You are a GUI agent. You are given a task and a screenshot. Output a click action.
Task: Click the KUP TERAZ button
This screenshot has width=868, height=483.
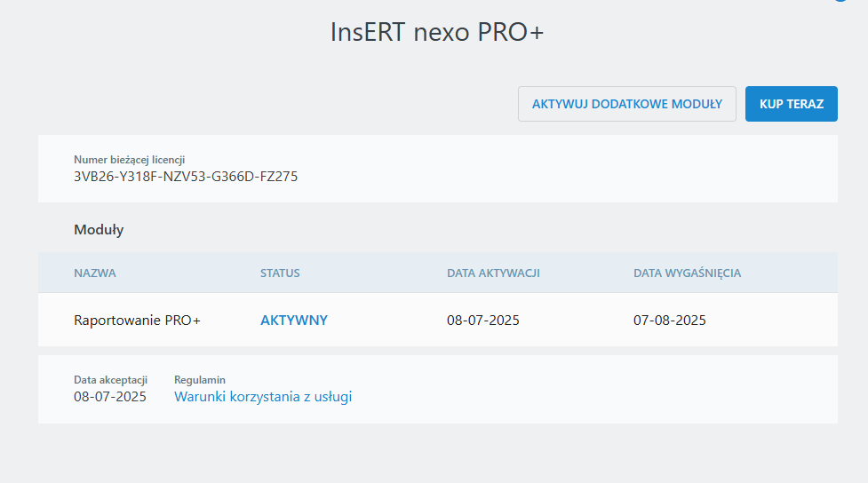click(x=791, y=104)
